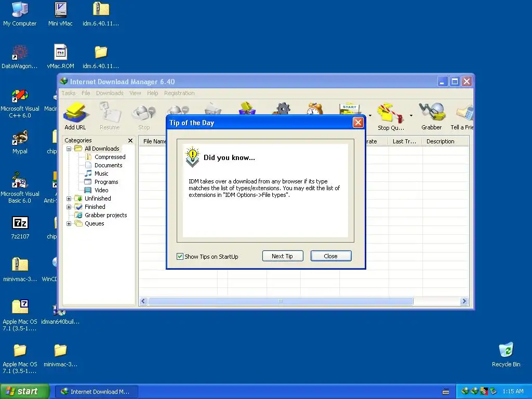
Task: Click the Start Queue toolbar icon
Action: point(350,109)
